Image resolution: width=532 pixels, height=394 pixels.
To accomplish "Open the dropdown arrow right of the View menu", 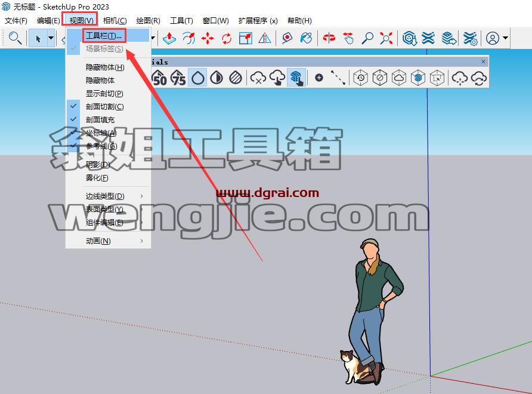I will (x=153, y=38).
